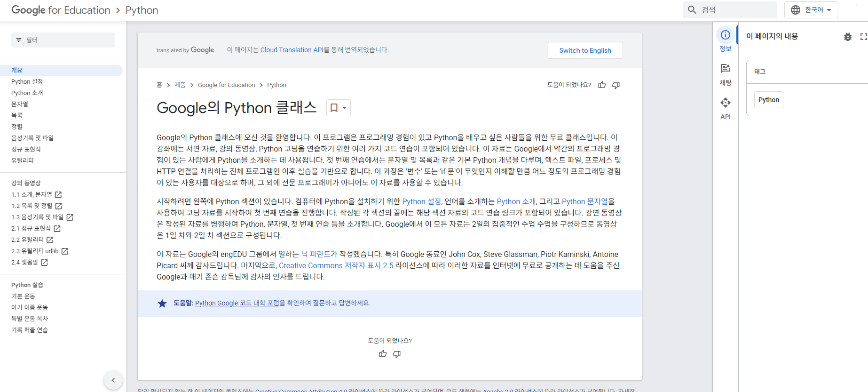Select Python 소개 in sidebar
Viewport: 868px width, 392px height.
27,93
